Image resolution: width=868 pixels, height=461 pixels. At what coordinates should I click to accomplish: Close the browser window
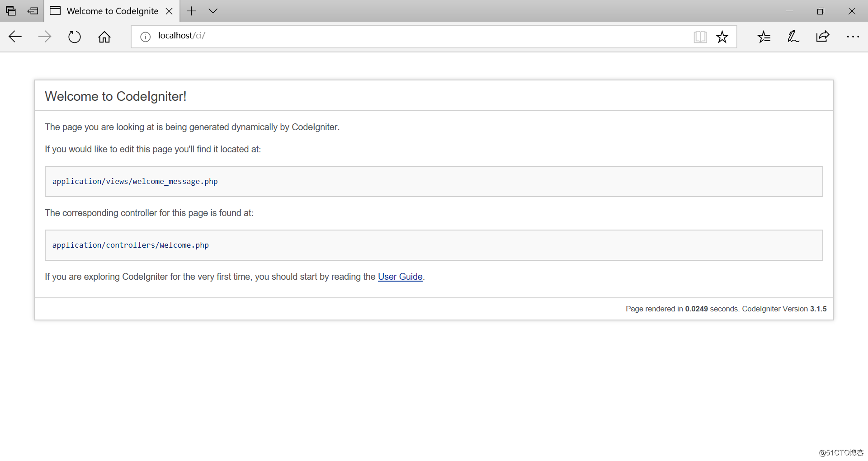click(852, 11)
